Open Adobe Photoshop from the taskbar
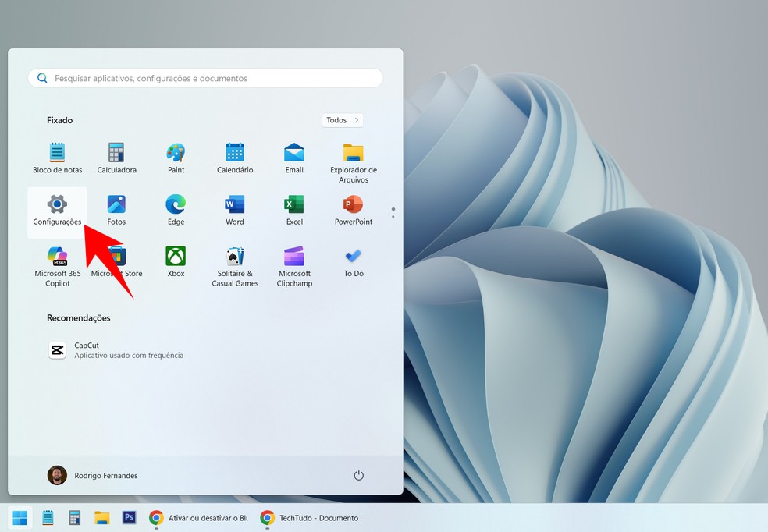The height and width of the screenshot is (532, 768). pos(130,517)
